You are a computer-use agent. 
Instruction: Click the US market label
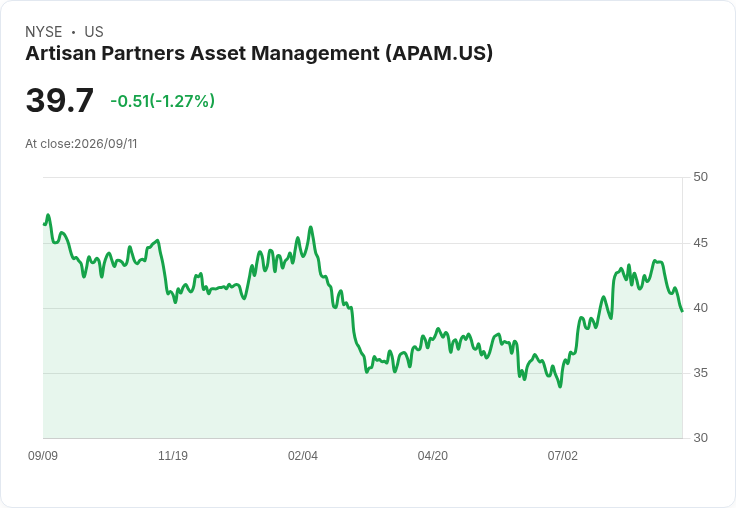[x=94, y=32]
